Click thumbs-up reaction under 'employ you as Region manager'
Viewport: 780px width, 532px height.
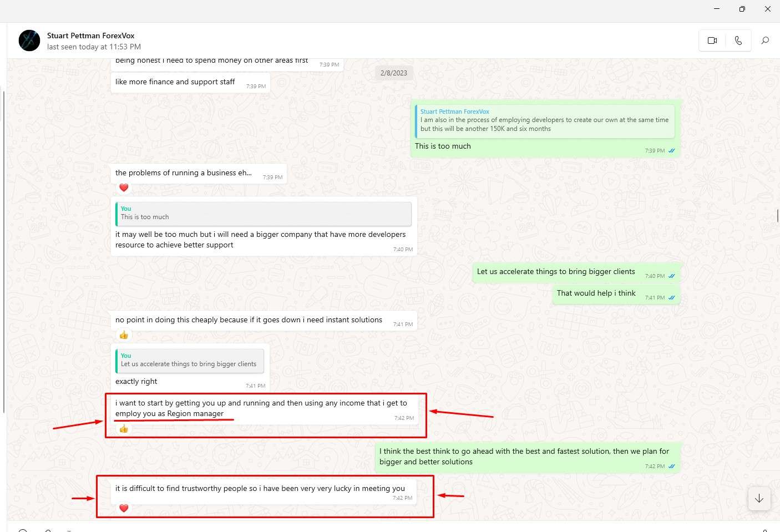(x=124, y=429)
